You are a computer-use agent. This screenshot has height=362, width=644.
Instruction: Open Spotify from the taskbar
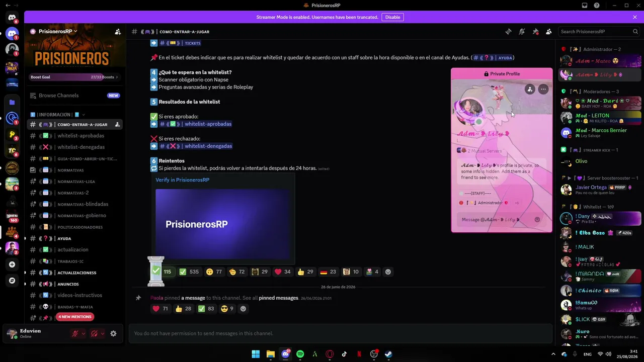point(300,354)
